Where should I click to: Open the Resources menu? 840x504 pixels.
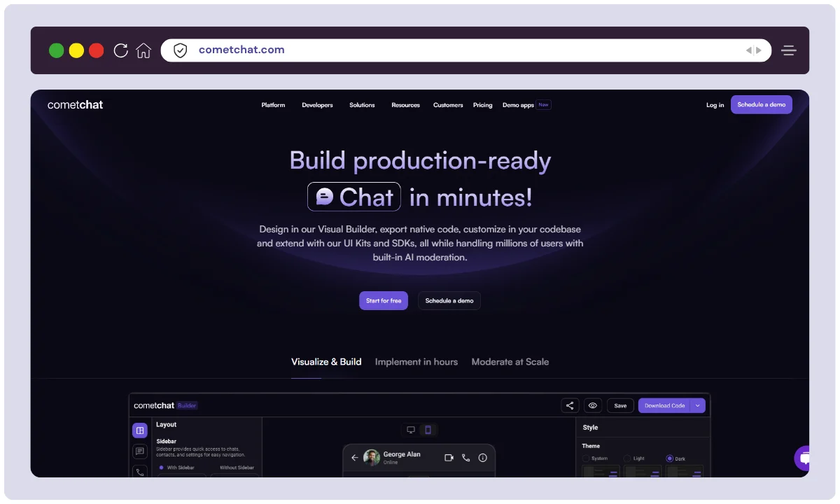[x=405, y=105]
